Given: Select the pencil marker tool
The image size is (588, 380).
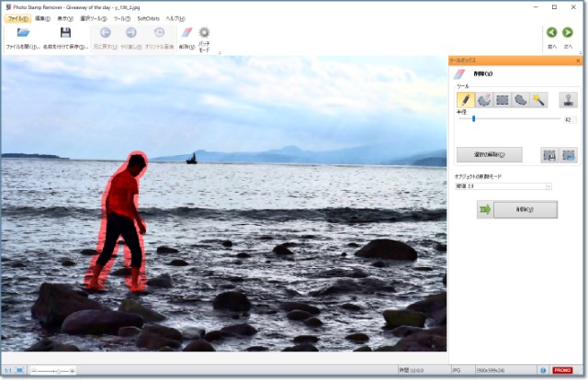Looking at the screenshot, I should point(466,100).
